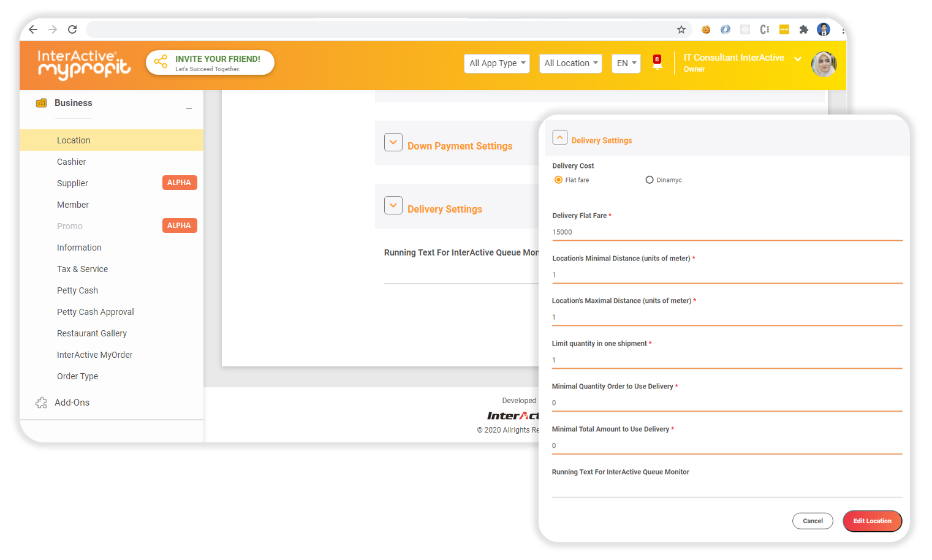932x560 pixels.
Task: Open the Cashier menu item
Action: point(71,162)
